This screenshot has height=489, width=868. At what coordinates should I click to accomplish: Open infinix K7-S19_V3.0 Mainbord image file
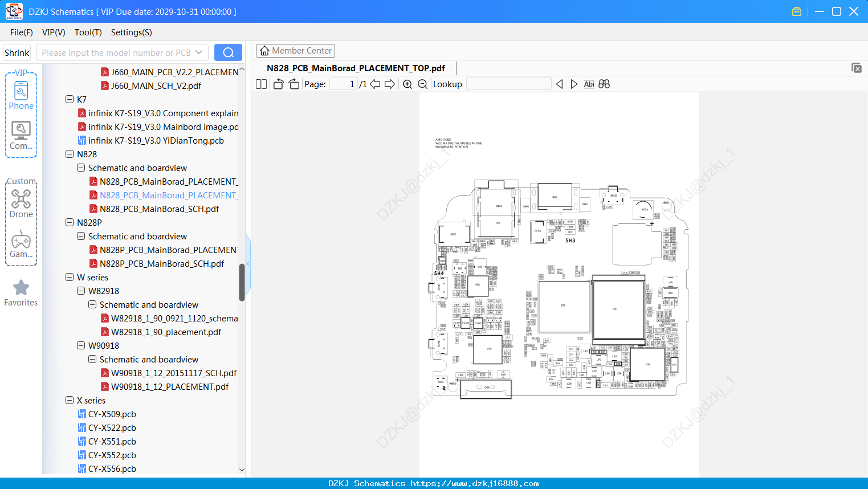[x=158, y=127]
